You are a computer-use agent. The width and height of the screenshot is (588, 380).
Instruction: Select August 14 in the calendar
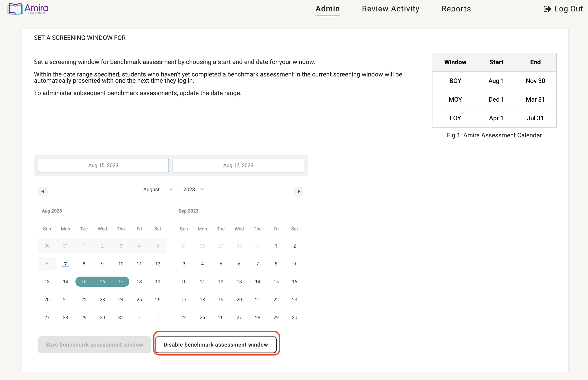point(65,282)
